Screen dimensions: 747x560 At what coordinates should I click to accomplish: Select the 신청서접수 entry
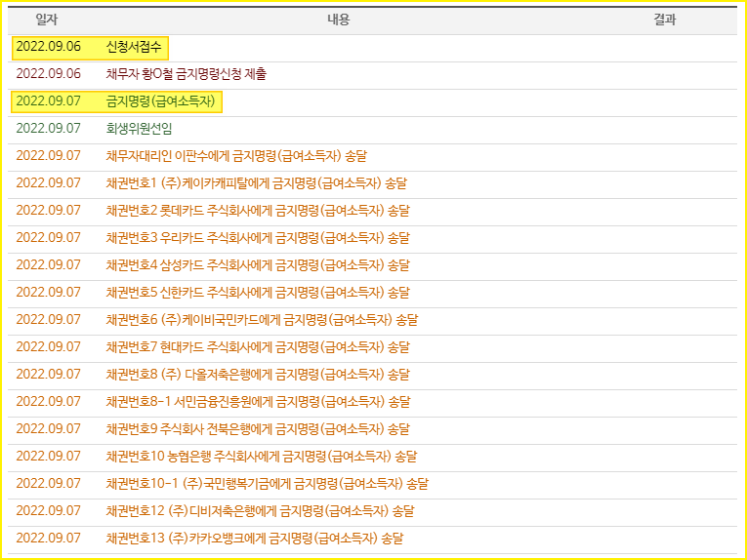134,47
